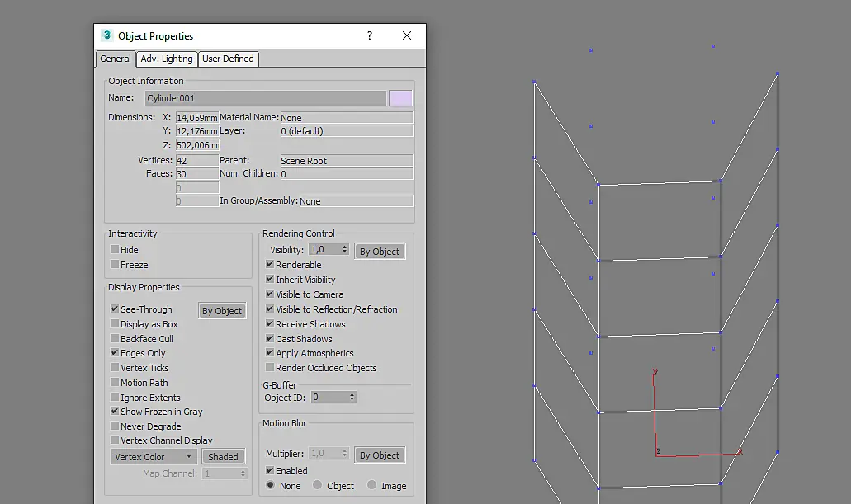The height and width of the screenshot is (504, 851).
Task: Click the Multiplier spinner arrows
Action: [x=345, y=453]
